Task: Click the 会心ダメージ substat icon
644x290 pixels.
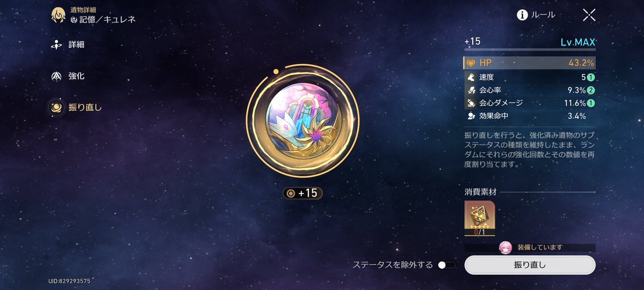Action: (471, 103)
